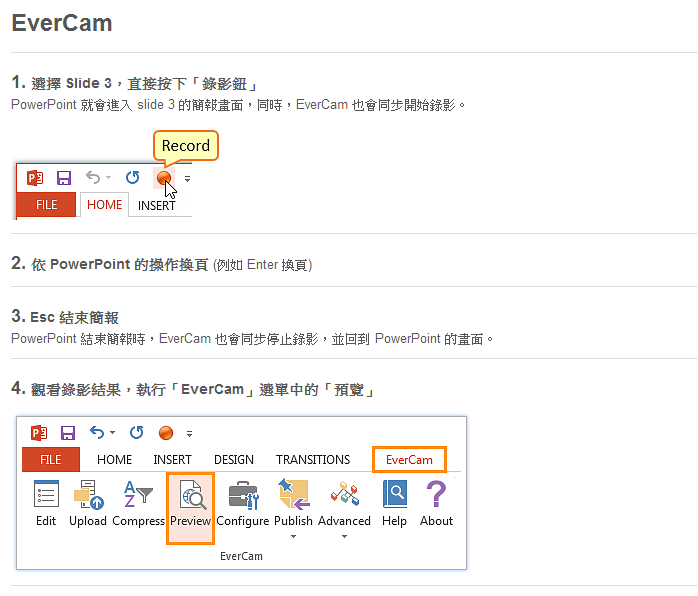Image resolution: width=698 pixels, height=596 pixels.
Task: Open the Quick Access dropdown next to the Record cursor
Action: [x=187, y=179]
